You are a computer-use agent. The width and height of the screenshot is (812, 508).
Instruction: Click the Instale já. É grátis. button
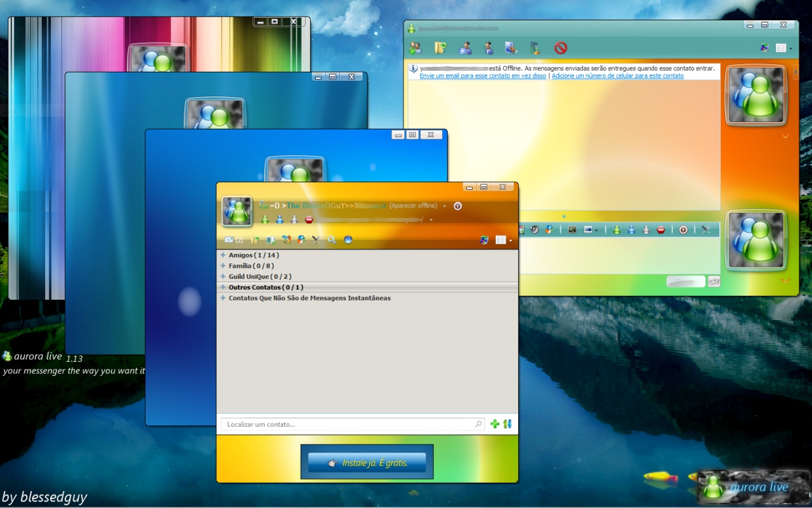coord(367,462)
